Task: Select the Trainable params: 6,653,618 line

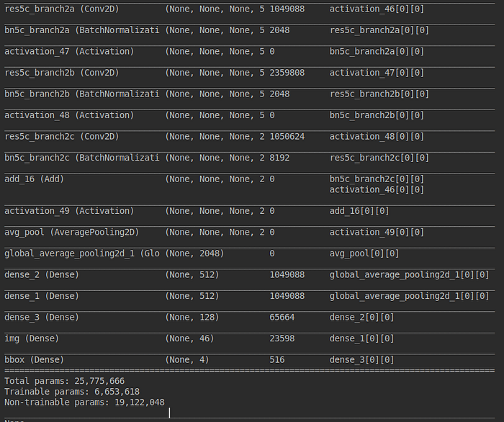Action: [x=72, y=392]
